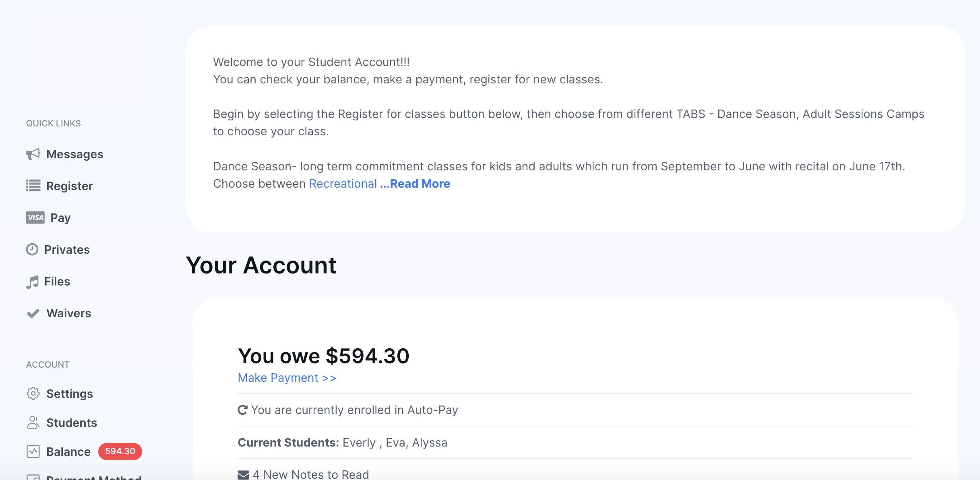Screen dimensions: 980x480
Task: Open the Privates sidebar item
Action: (67, 249)
